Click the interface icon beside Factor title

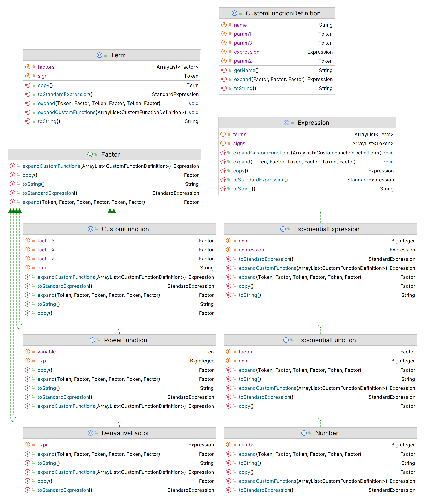coord(90,154)
